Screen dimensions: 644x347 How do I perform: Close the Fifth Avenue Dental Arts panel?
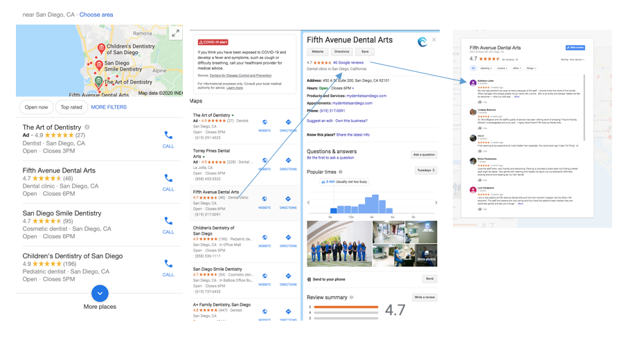point(434,40)
